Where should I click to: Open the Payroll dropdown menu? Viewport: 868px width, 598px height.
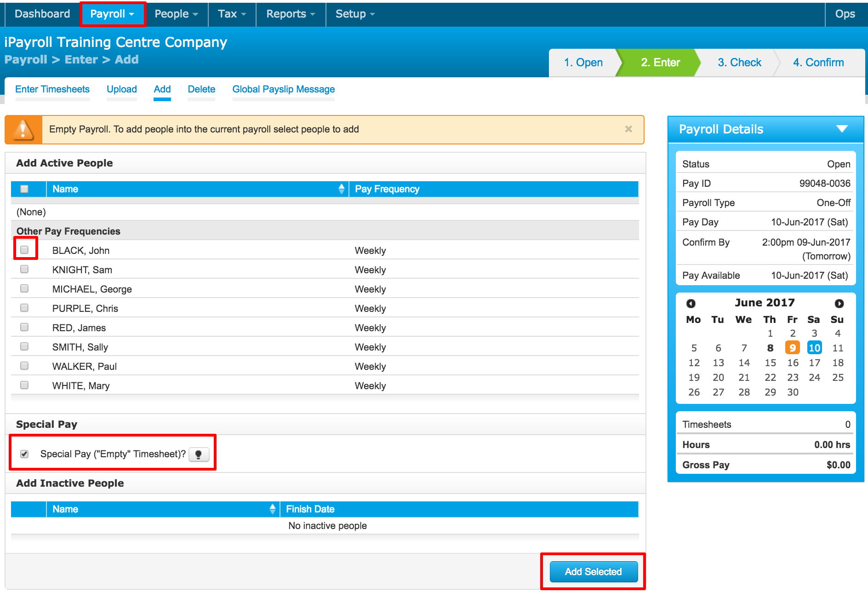112,14
